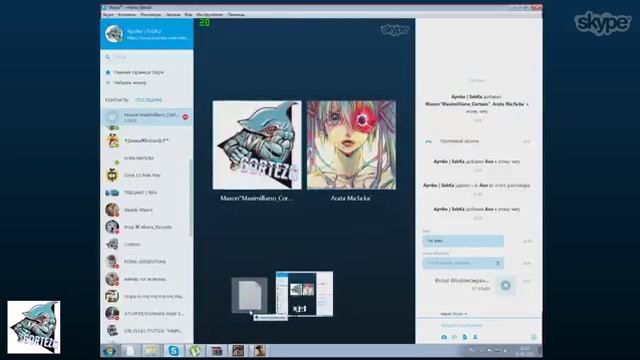Click the blank file icon in the call area
This screenshot has width=640, height=360.
click(249, 295)
